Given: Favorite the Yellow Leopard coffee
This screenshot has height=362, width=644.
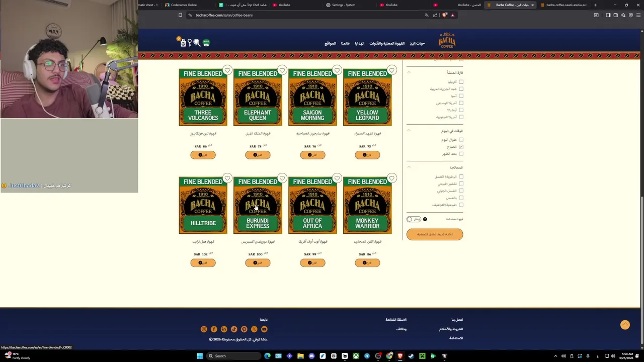Looking at the screenshot, I should point(392,70).
